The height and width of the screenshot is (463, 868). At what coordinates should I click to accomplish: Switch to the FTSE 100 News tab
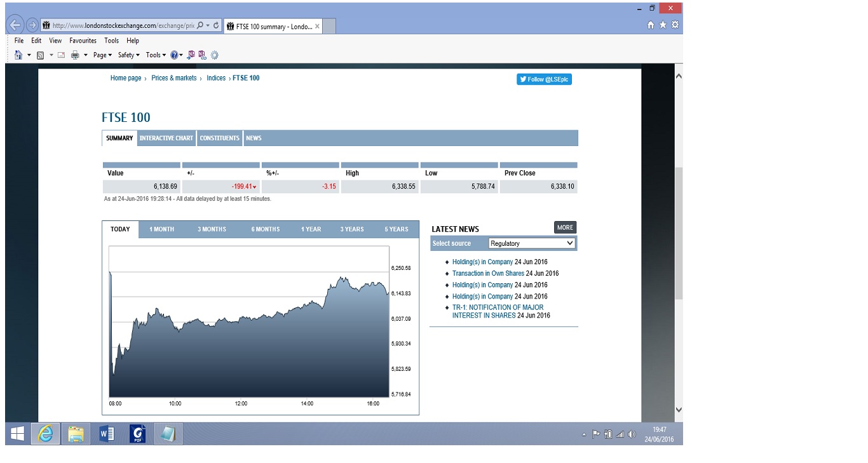point(254,138)
